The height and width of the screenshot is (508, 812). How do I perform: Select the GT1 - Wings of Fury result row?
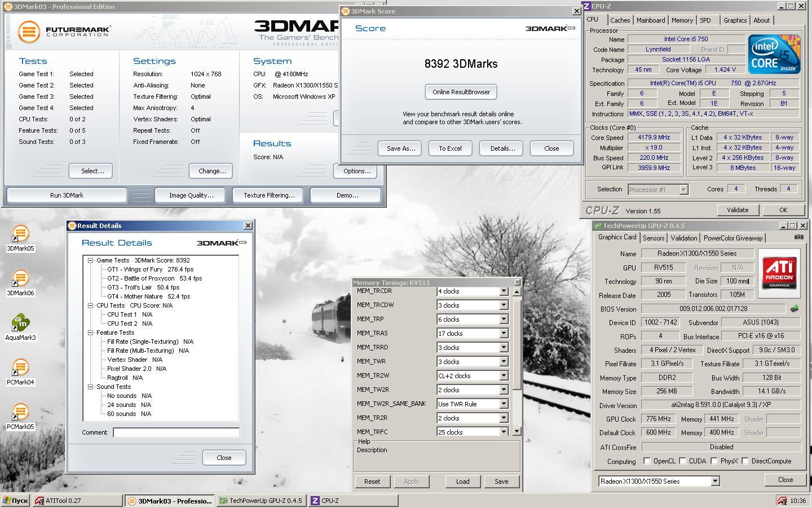click(150, 269)
